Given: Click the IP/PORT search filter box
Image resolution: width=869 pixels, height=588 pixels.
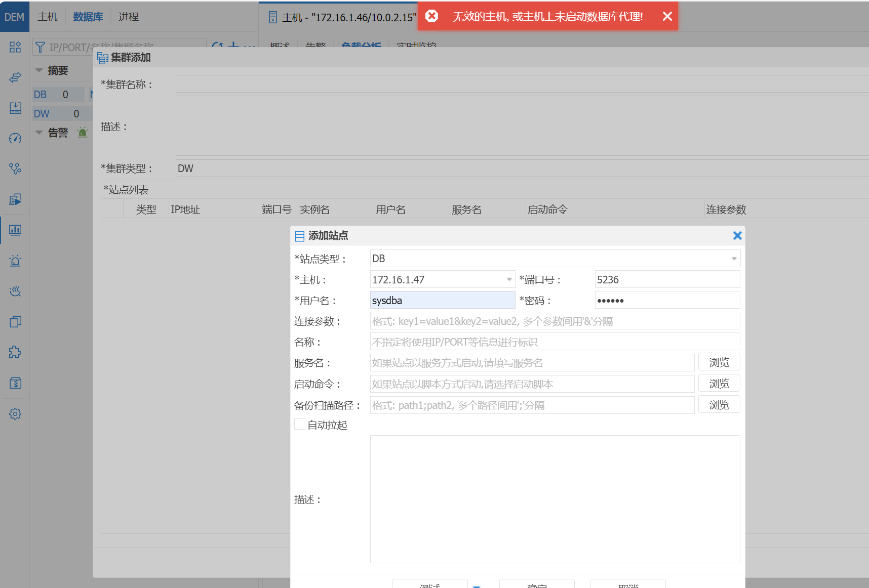Looking at the screenshot, I should coord(120,47).
